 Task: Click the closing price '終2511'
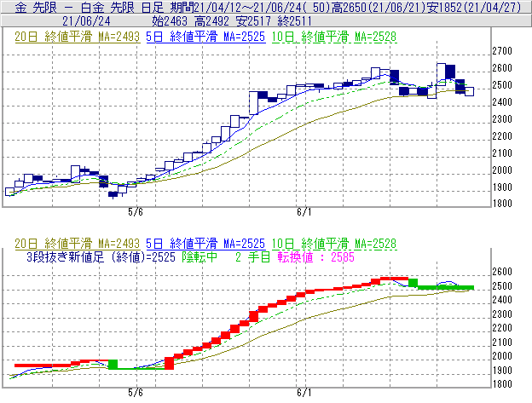click(294, 21)
